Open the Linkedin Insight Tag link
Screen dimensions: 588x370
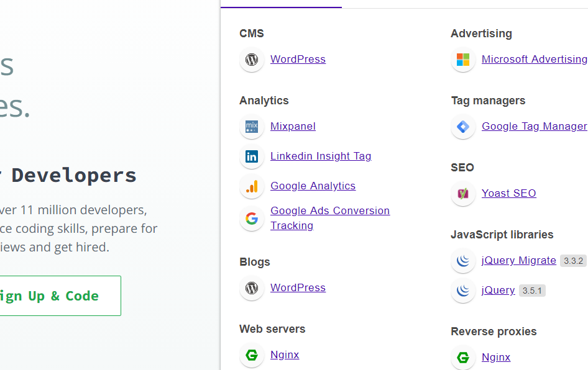coord(321,156)
